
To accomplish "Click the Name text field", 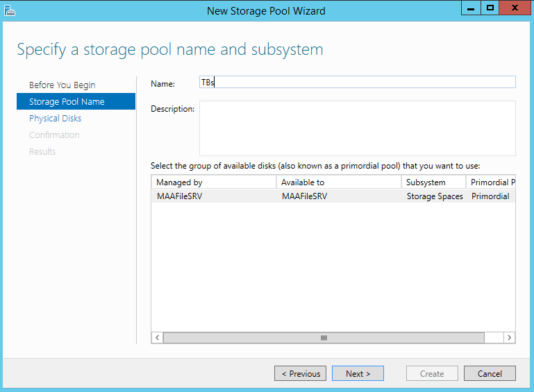I will pyautogui.click(x=357, y=82).
